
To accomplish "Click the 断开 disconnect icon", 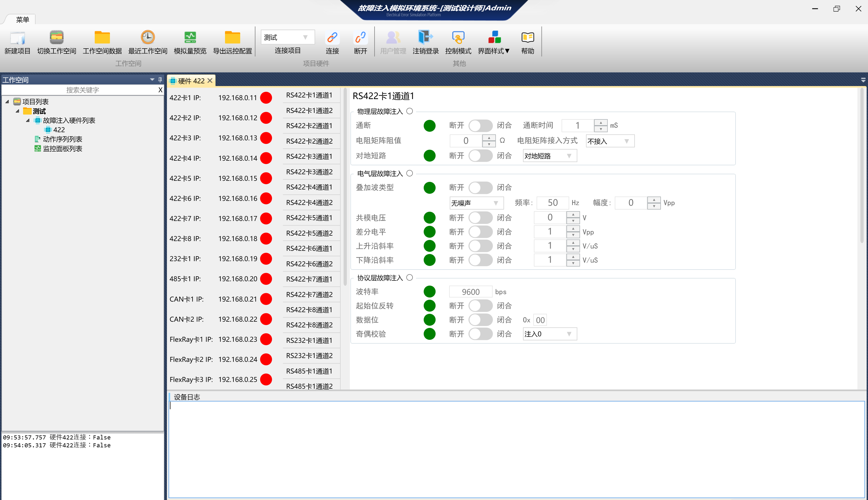I will click(x=360, y=38).
